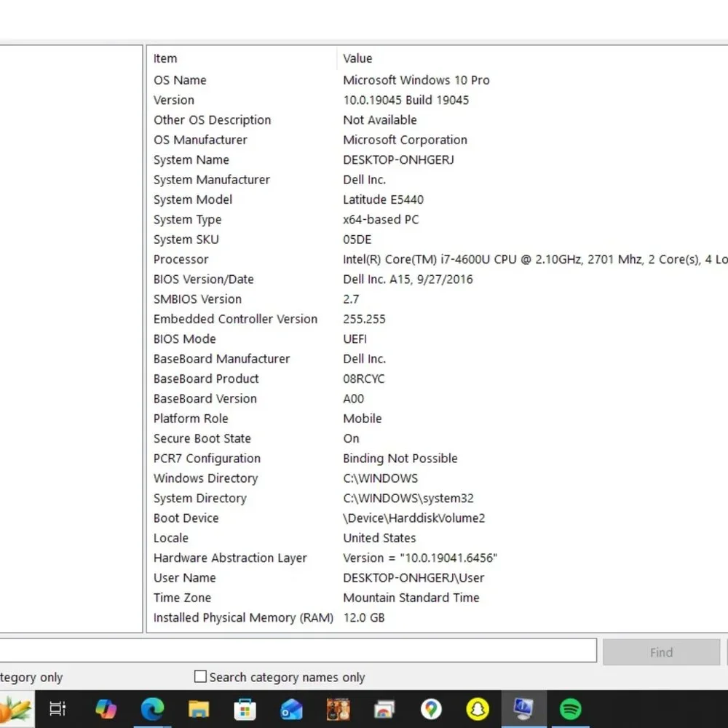Select 'BaseBoard Manufacturer' row
The width and height of the screenshot is (728, 728).
(x=222, y=360)
